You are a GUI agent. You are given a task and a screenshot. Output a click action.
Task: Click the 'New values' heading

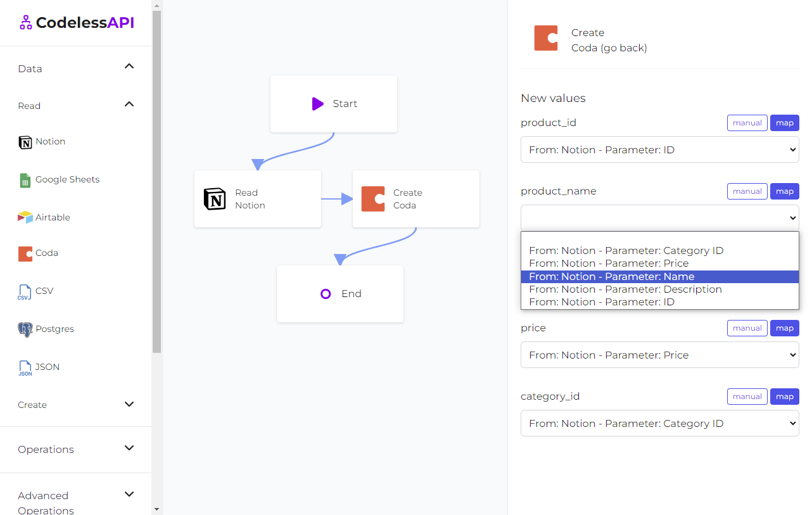pyautogui.click(x=553, y=98)
